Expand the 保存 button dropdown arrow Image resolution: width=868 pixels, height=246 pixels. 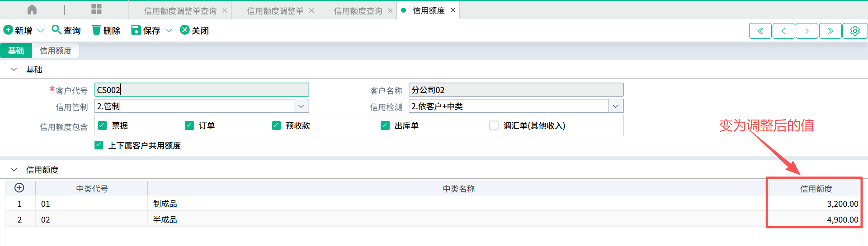click(169, 31)
